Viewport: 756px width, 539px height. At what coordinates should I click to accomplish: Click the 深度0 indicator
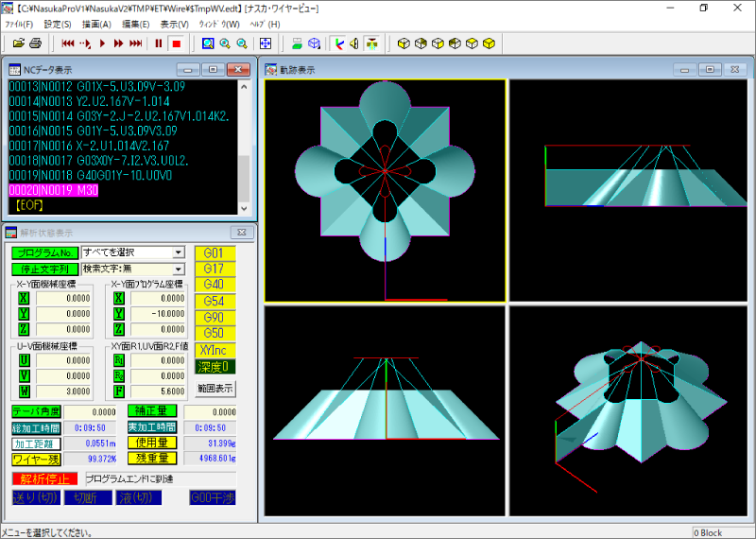coord(215,367)
